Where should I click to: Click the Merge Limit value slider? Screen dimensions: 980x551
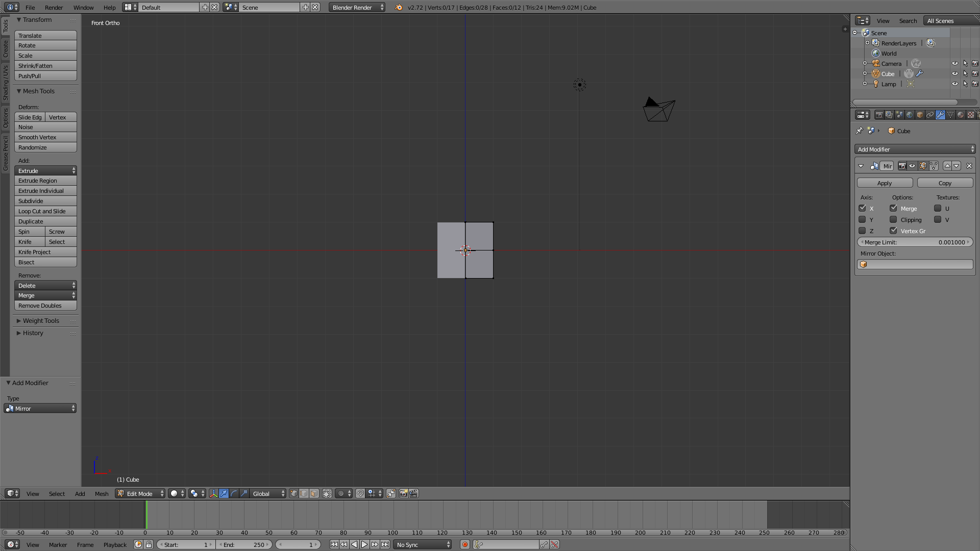pos(915,242)
